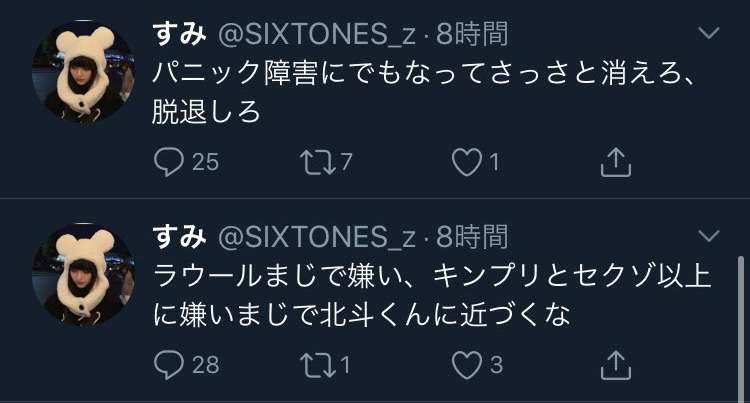Screen dimensions: 750x403
Task: Open the first tweet's profile avatar
Action: (83, 70)
